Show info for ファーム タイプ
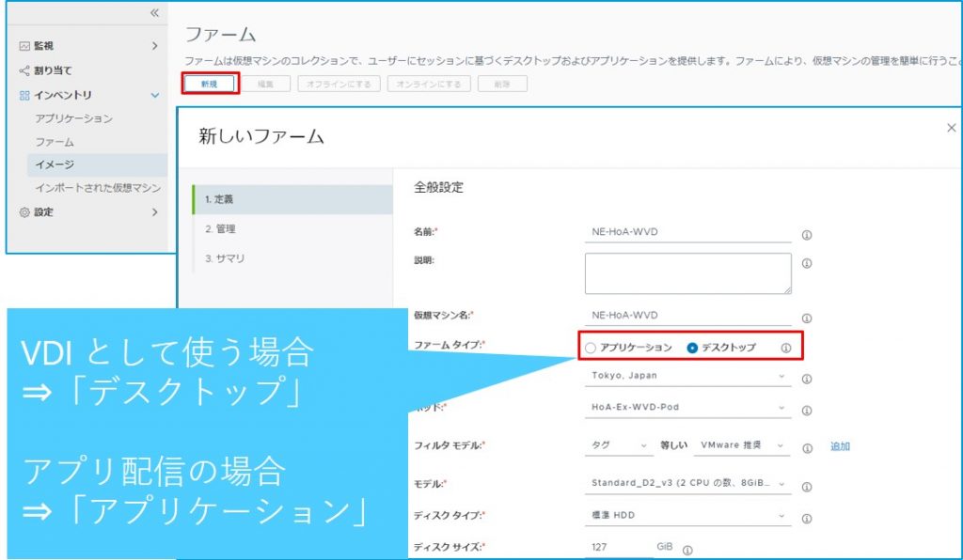This screenshot has height=560, width=963. [786, 348]
